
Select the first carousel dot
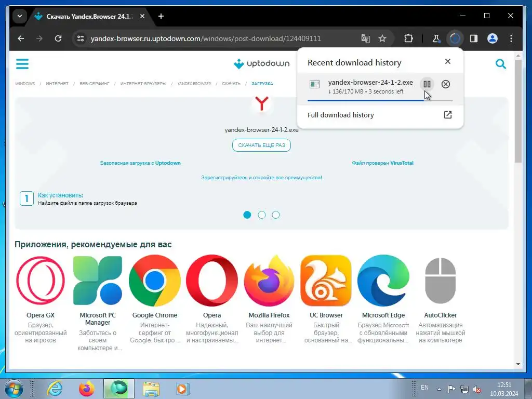click(x=247, y=215)
